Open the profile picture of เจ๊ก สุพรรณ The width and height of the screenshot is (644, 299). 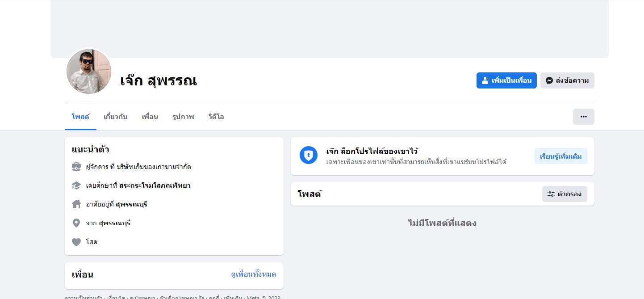tap(89, 72)
